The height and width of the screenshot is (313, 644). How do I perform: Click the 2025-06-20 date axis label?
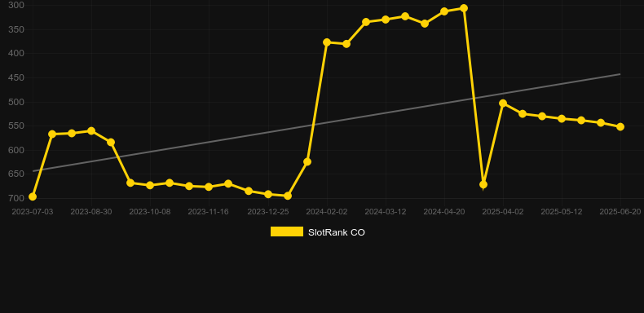click(620, 212)
